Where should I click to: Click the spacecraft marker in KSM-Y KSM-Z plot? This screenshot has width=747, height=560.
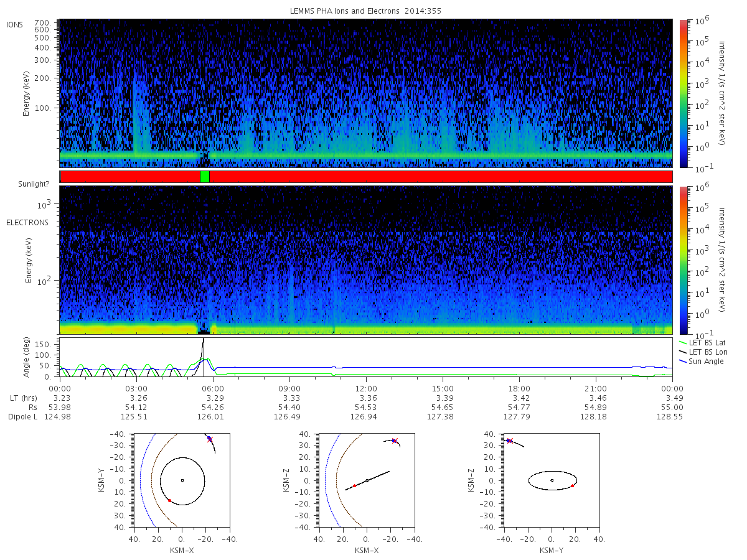[509, 441]
